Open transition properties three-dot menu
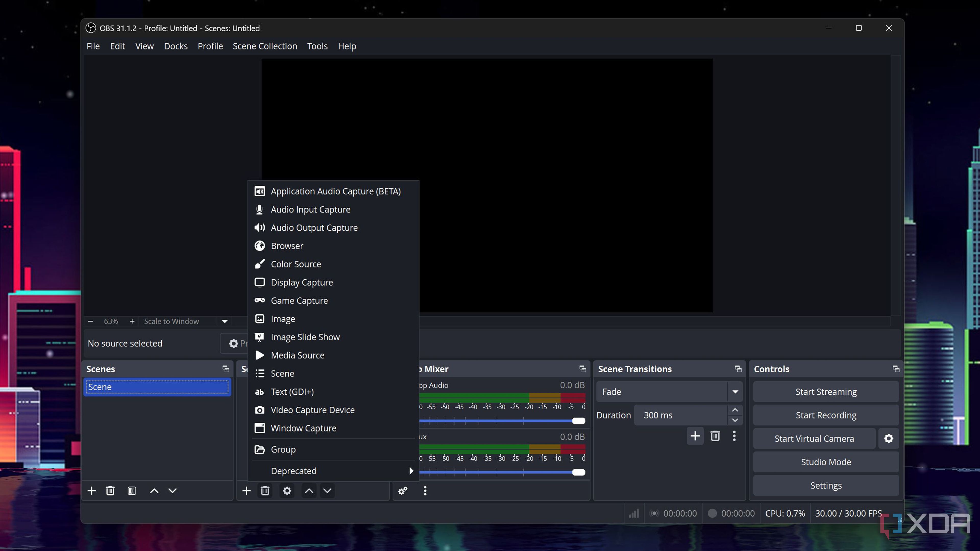The height and width of the screenshot is (551, 980). [x=735, y=436]
